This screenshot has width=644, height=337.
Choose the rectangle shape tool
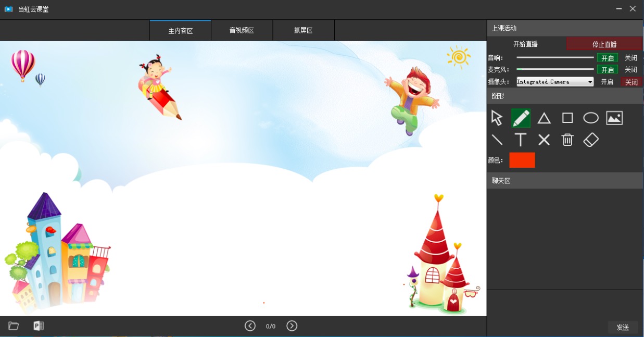point(567,118)
